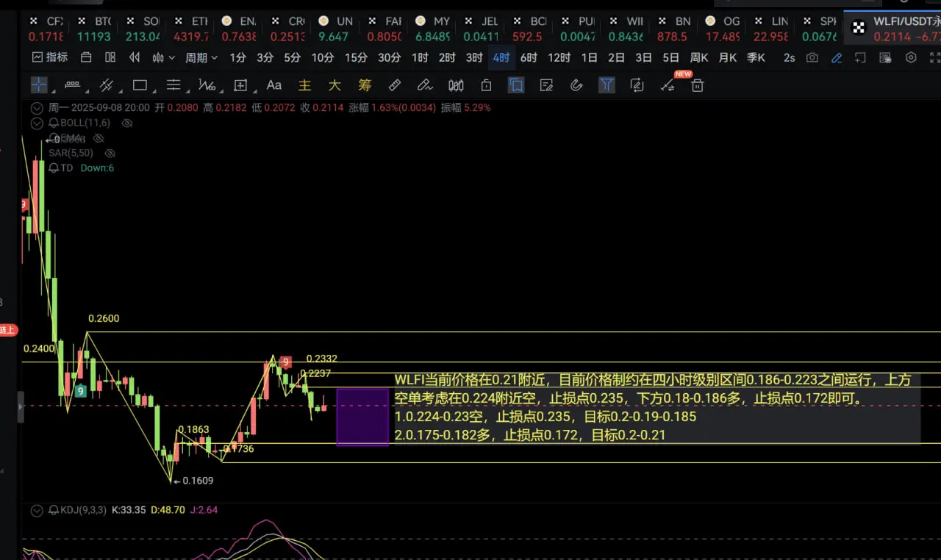
Task: Select the 月K monthly timeframe
Action: tap(727, 57)
